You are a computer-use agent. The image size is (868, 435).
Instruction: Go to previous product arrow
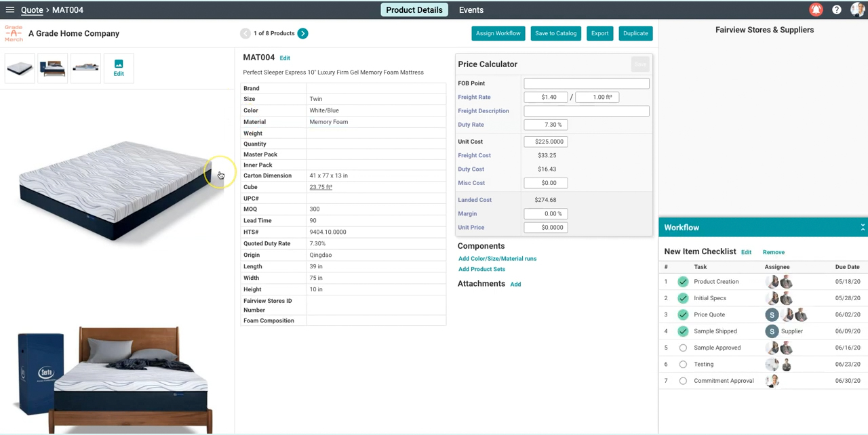pyautogui.click(x=245, y=33)
